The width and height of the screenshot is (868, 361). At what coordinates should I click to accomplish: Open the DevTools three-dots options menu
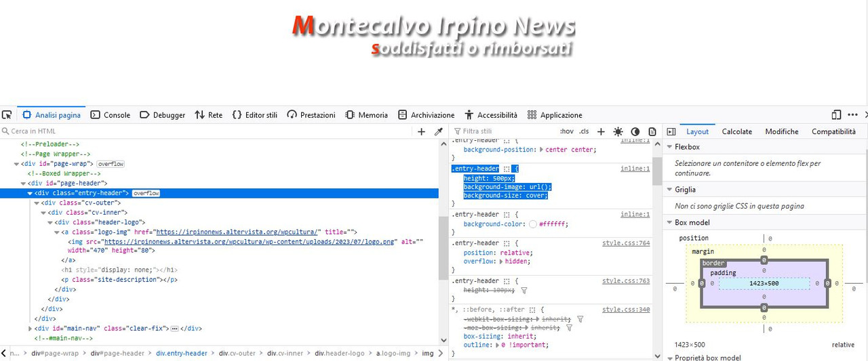852,114
